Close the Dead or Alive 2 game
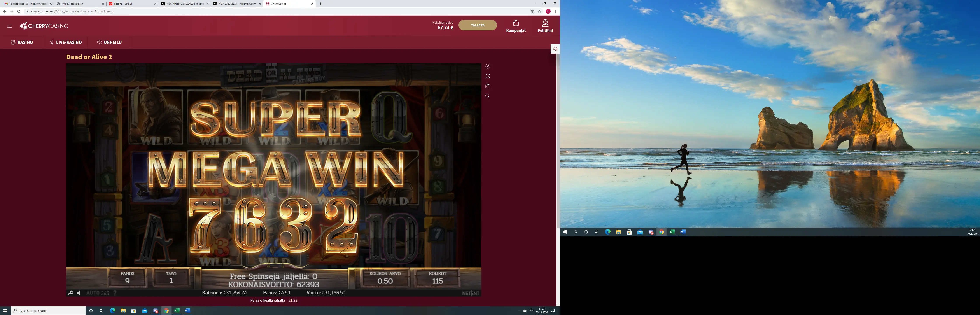Image resolution: width=980 pixels, height=315 pixels. point(488,66)
